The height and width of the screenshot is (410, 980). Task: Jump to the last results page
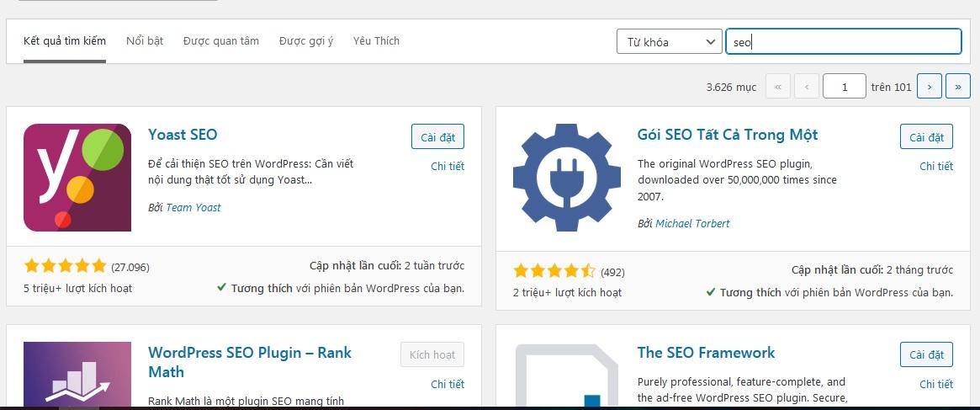click(x=958, y=86)
